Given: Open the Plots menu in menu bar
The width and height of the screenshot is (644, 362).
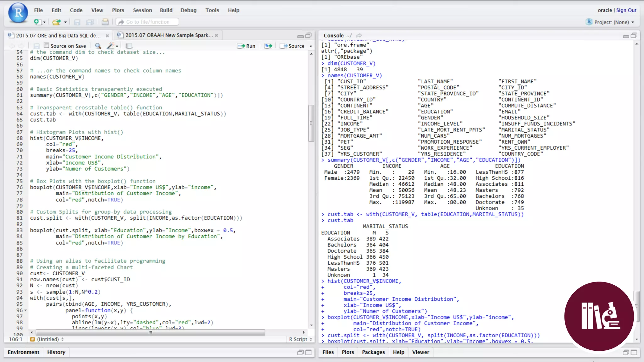Looking at the screenshot, I should [x=118, y=10].
